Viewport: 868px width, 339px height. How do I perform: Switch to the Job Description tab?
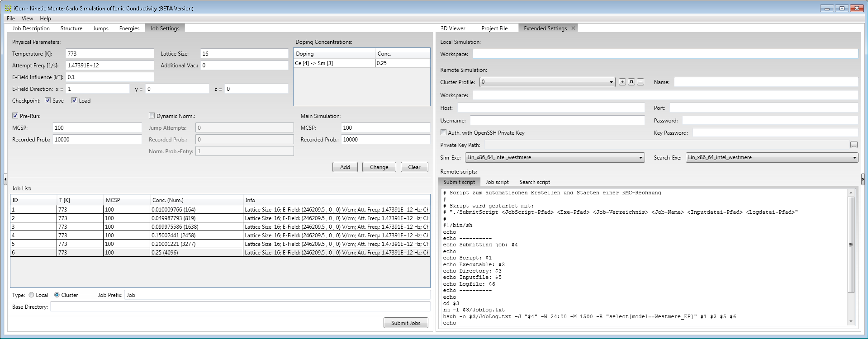[x=31, y=28]
